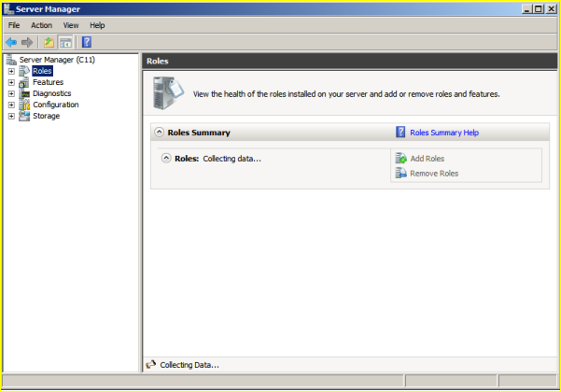The image size is (561, 392).
Task: Click the Roles node icon in tree
Action: [x=24, y=71]
